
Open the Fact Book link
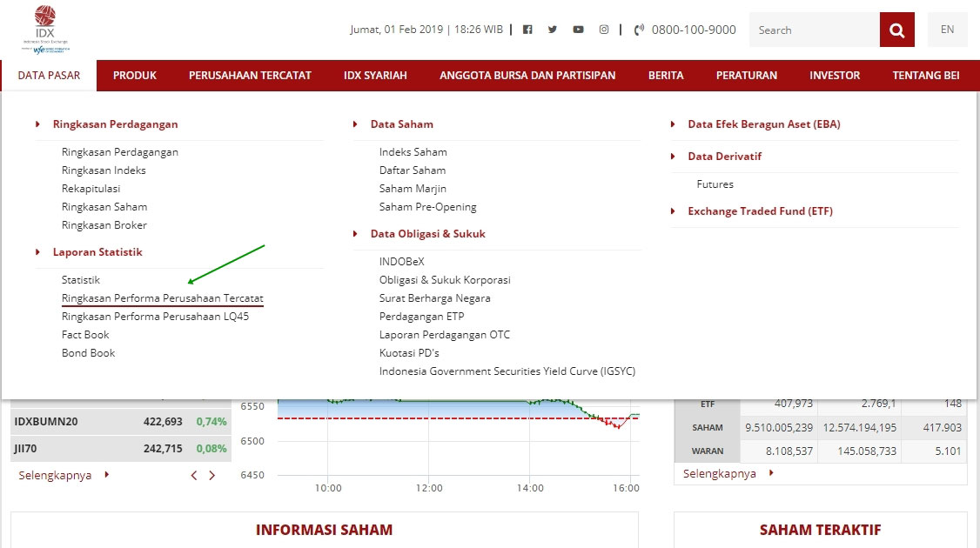(85, 335)
